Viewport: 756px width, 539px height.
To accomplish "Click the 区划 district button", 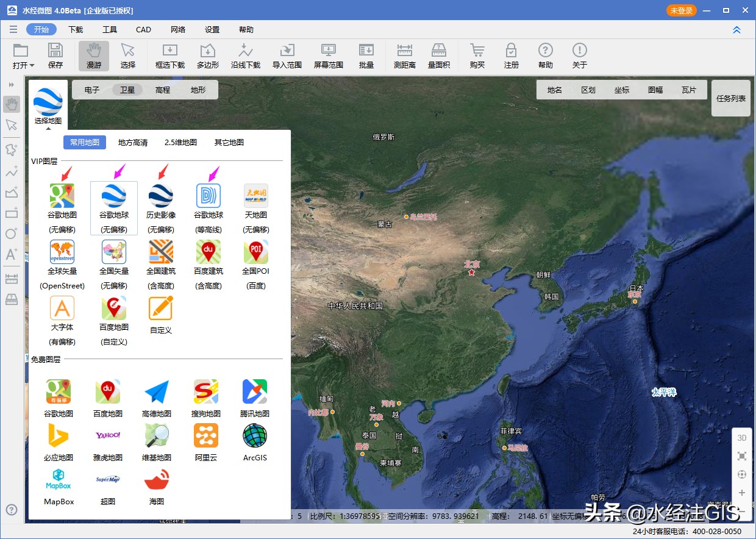I will pyautogui.click(x=588, y=90).
